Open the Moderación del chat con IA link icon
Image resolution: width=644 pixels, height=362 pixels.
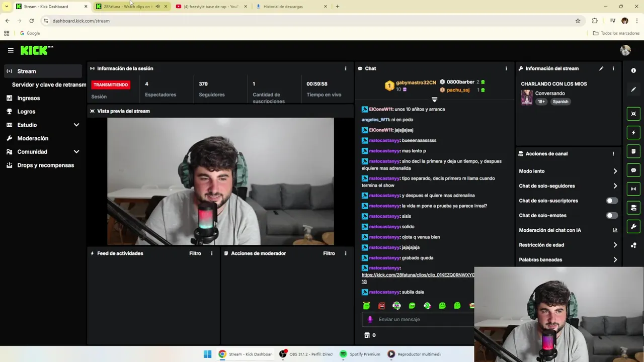pyautogui.click(x=615, y=230)
